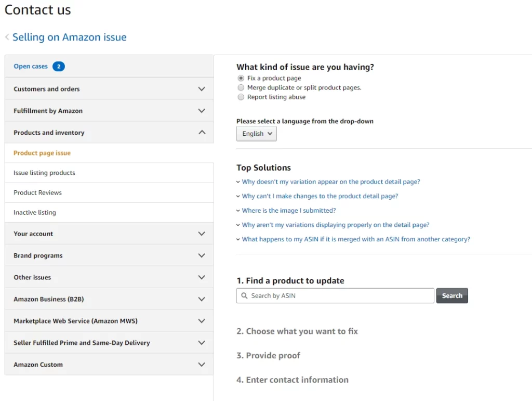532x401 pixels.
Task: Select Fix a product page radio button
Action: tap(241, 78)
